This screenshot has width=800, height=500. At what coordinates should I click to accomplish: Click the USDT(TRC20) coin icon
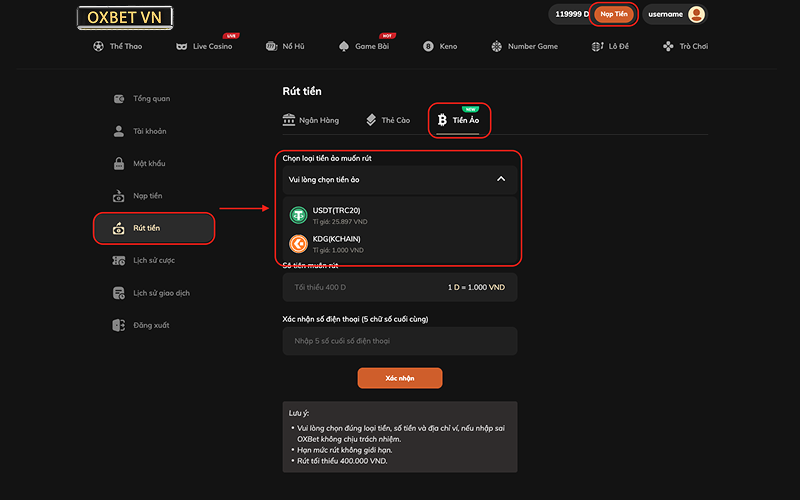tap(297, 215)
